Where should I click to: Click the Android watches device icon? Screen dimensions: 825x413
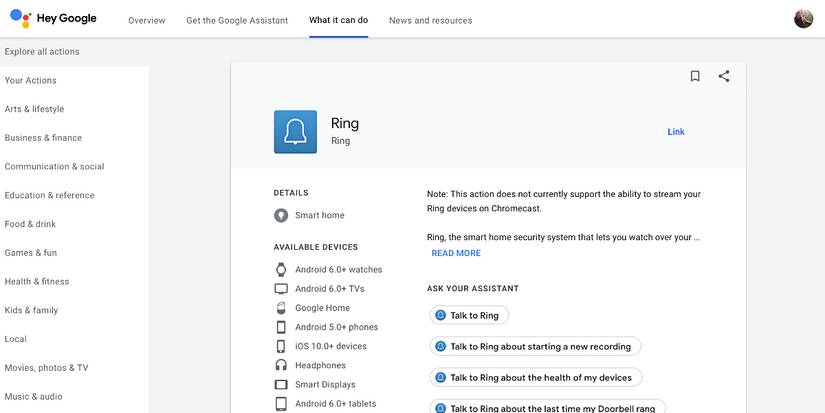281,270
